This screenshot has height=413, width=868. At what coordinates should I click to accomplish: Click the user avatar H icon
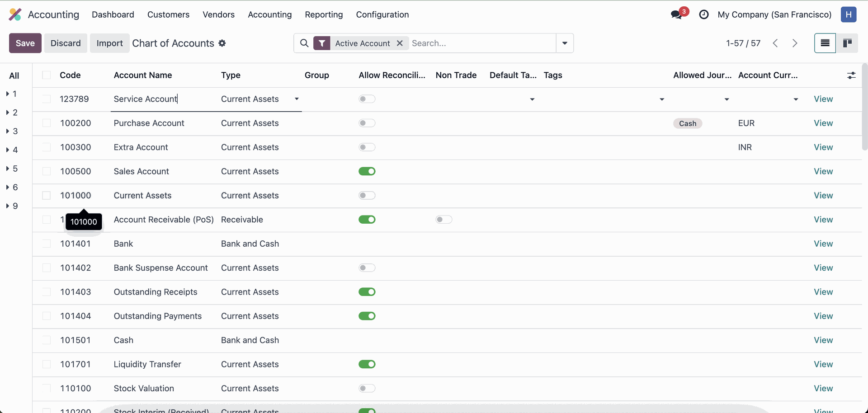[x=849, y=14]
